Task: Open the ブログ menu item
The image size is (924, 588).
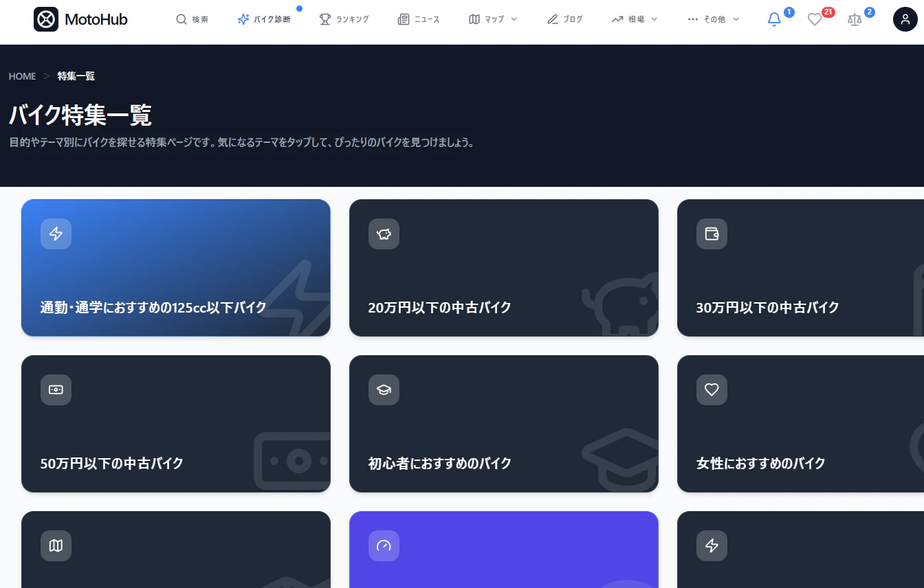Action: pyautogui.click(x=565, y=19)
